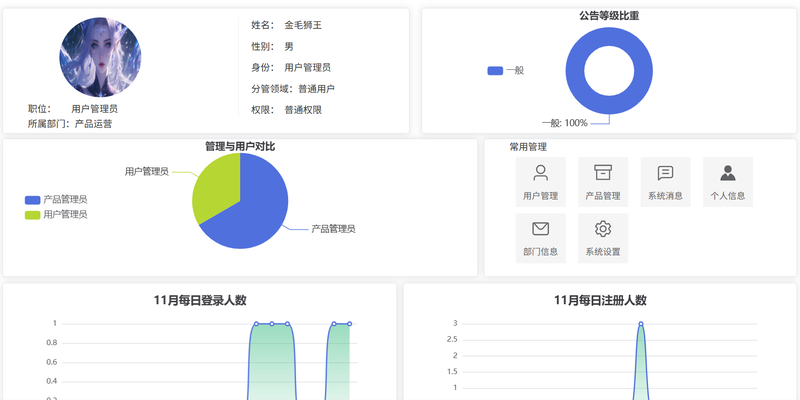Click the circular user avatar picture
800x400 pixels.
(x=100, y=57)
